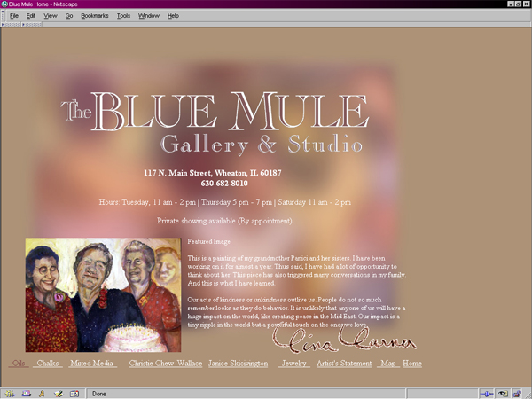Click the featured grandmother painting thumbnail
Screen dimensions: 532x399
(x=103, y=295)
